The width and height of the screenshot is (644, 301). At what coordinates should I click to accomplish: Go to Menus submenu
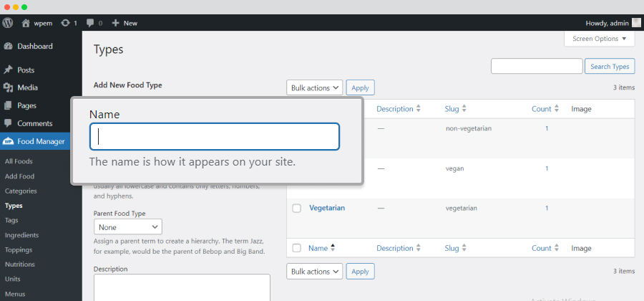pyautogui.click(x=15, y=294)
